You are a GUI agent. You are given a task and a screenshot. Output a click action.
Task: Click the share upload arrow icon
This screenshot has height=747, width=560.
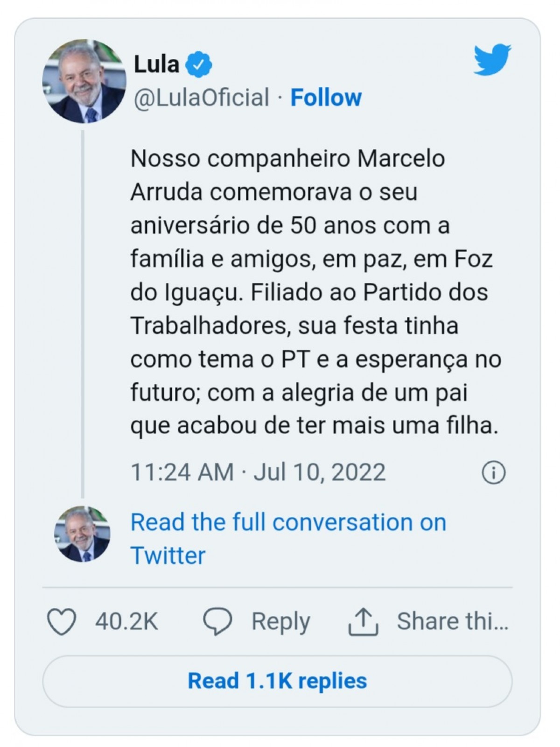click(363, 622)
